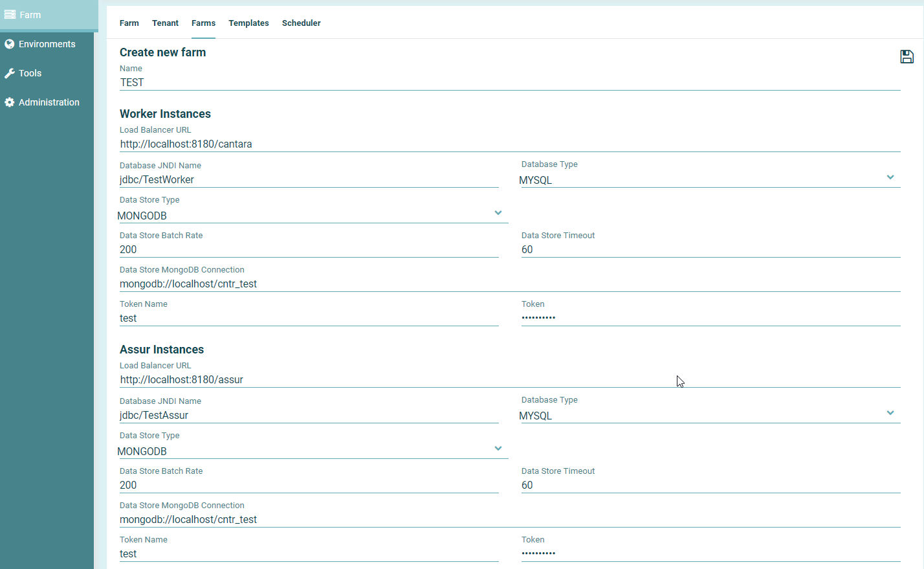Click the Farm server icon in sidebar
The image size is (924, 569).
[10, 14]
